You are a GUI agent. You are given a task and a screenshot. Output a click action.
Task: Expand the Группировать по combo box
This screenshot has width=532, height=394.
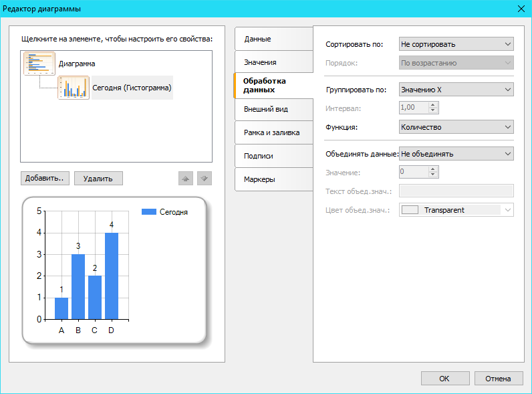click(x=456, y=89)
